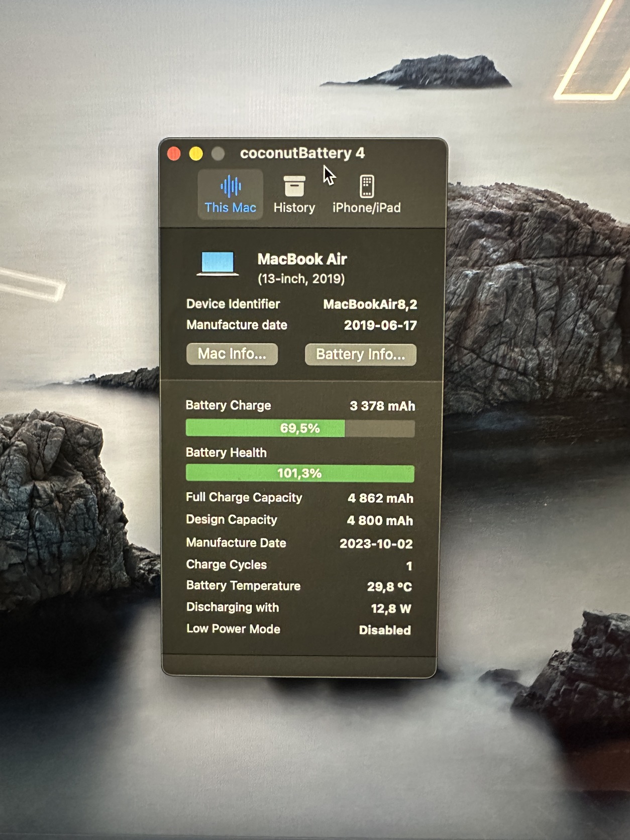630x840 pixels.
Task: Open the Mac Info… button
Action: pyautogui.click(x=232, y=354)
